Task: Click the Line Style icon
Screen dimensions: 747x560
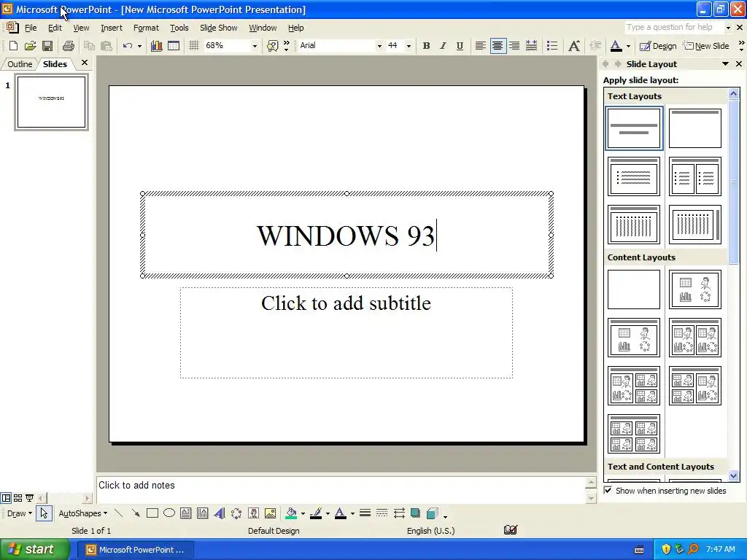Action: [365, 513]
